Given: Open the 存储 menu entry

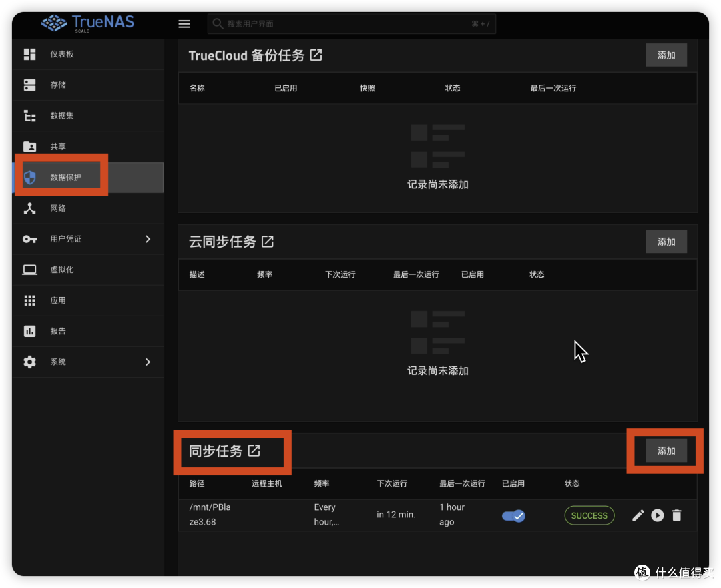Looking at the screenshot, I should pyautogui.click(x=88, y=85).
